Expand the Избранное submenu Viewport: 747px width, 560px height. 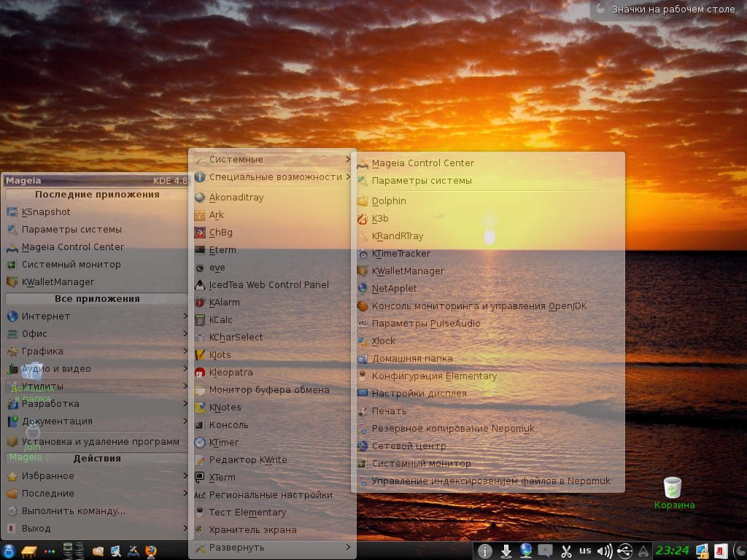[96, 476]
